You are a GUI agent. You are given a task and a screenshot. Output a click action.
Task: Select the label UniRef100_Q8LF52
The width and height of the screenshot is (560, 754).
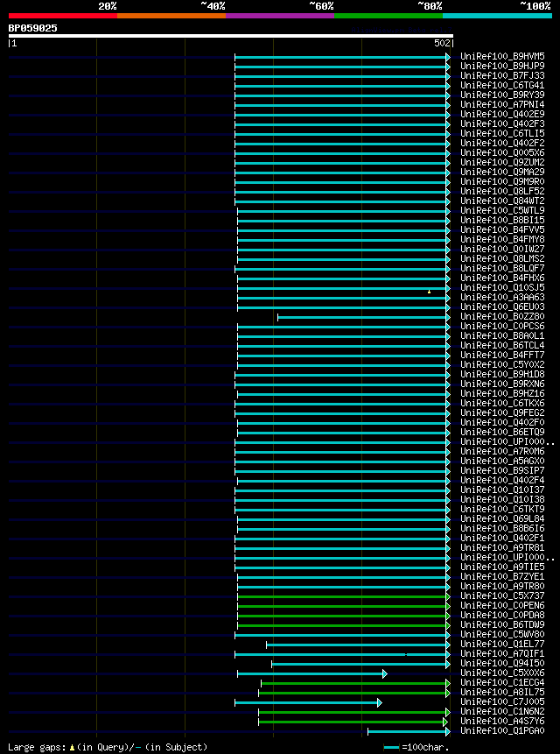point(502,192)
